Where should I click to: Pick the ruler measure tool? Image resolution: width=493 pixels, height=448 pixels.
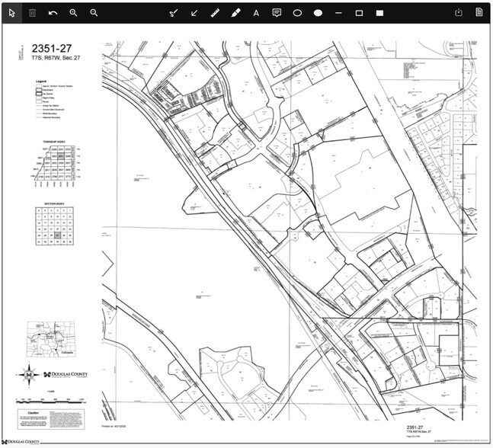pos(215,12)
